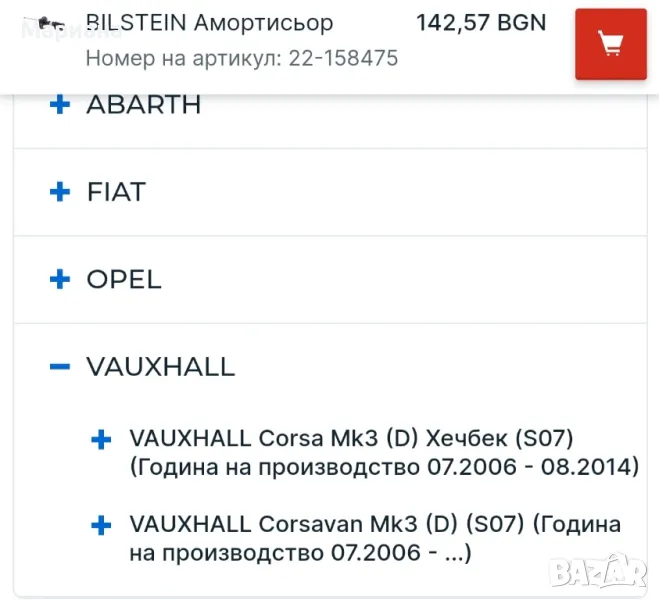Expand the ABARTH brand section

[x=144, y=105]
